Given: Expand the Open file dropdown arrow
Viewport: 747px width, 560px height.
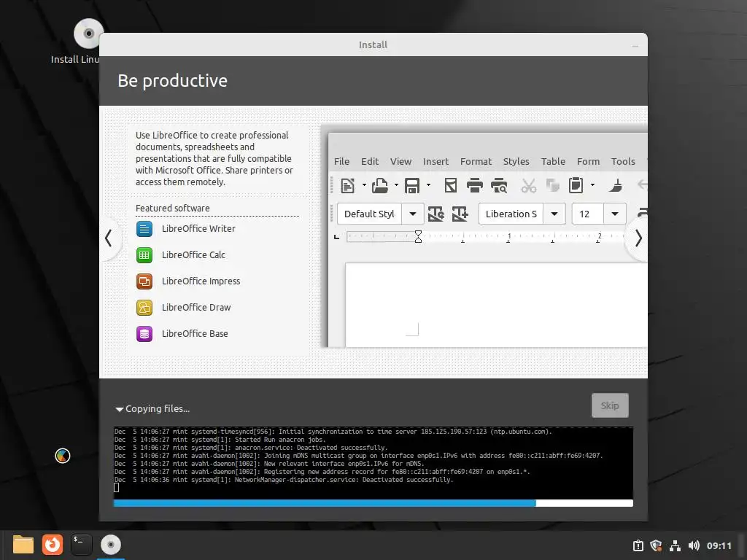Looking at the screenshot, I should coord(396,185).
